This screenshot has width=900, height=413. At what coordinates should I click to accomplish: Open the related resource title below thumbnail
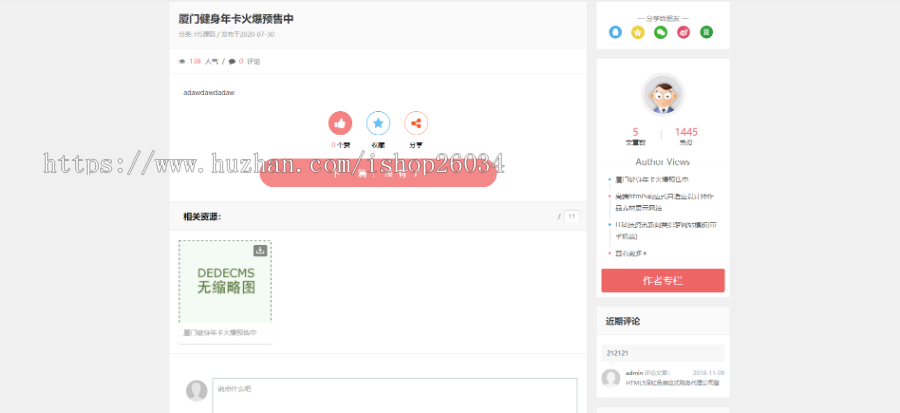(x=220, y=332)
